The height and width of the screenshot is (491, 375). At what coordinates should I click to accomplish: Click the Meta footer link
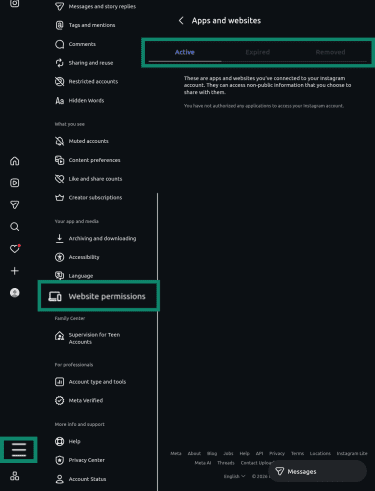[176, 453]
